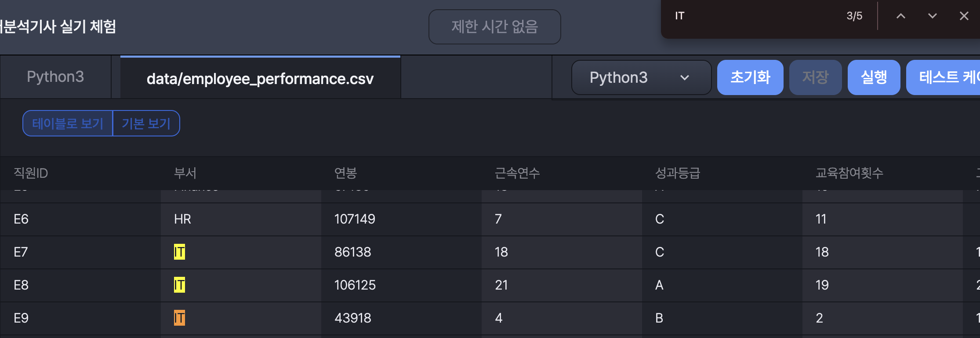Switch to table view (테이블로 보기)

68,123
